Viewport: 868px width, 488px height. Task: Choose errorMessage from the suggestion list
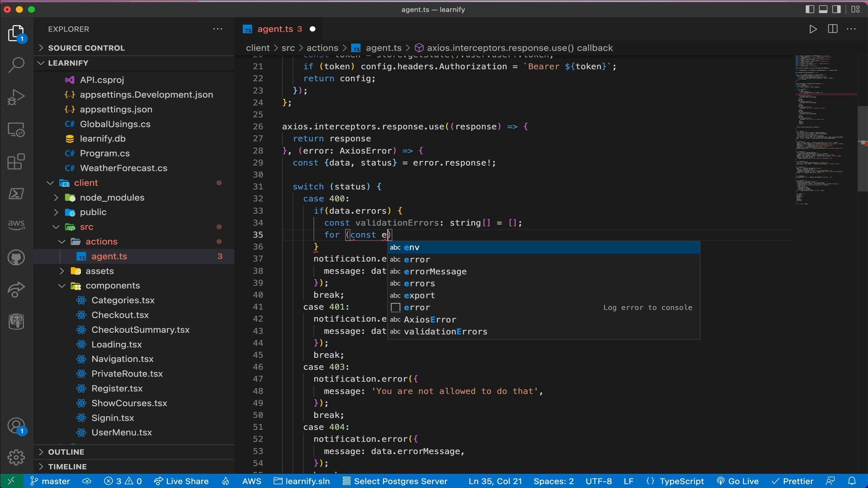tap(435, 272)
